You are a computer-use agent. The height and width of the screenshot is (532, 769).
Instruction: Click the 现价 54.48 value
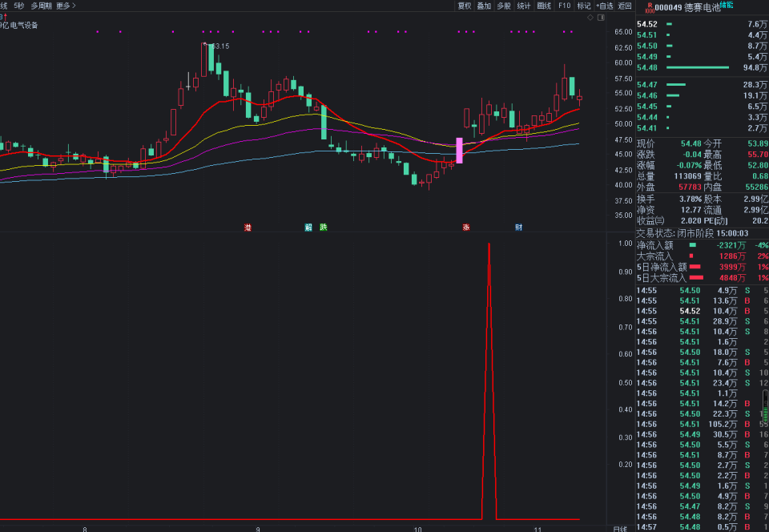(x=691, y=143)
